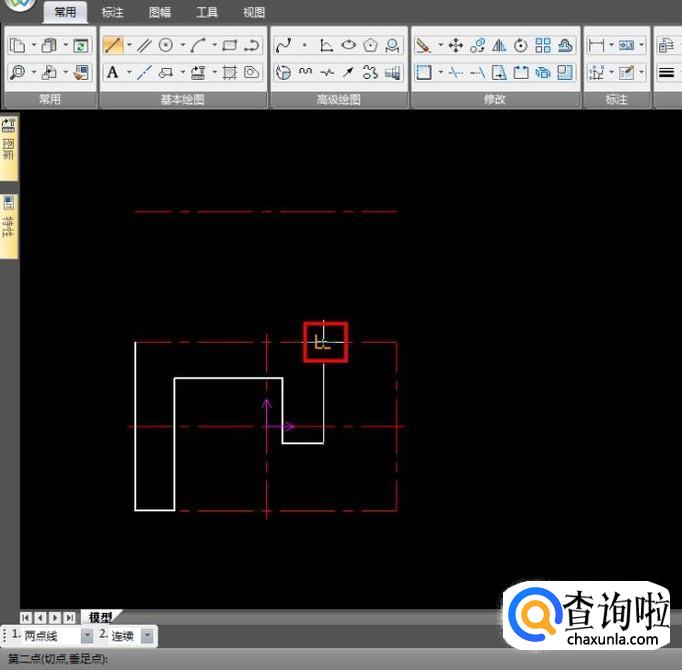The height and width of the screenshot is (670, 682).
Task: Click the Array tool in modify panel
Action: tap(543, 45)
